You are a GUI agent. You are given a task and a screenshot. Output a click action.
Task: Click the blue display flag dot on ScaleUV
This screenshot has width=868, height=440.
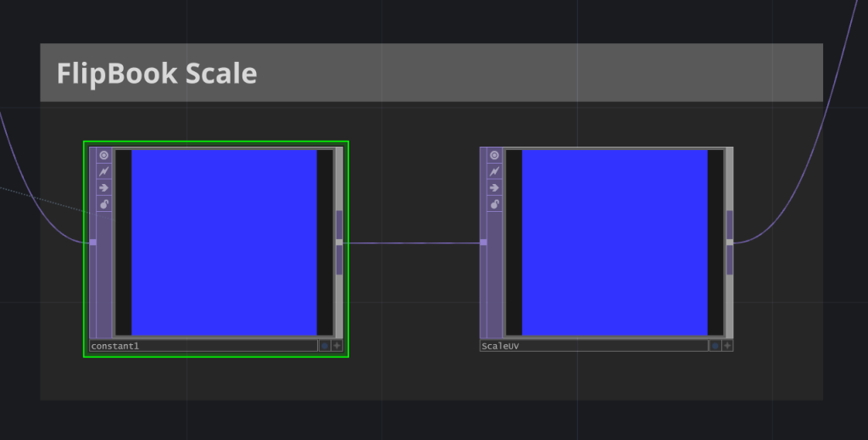[715, 346]
